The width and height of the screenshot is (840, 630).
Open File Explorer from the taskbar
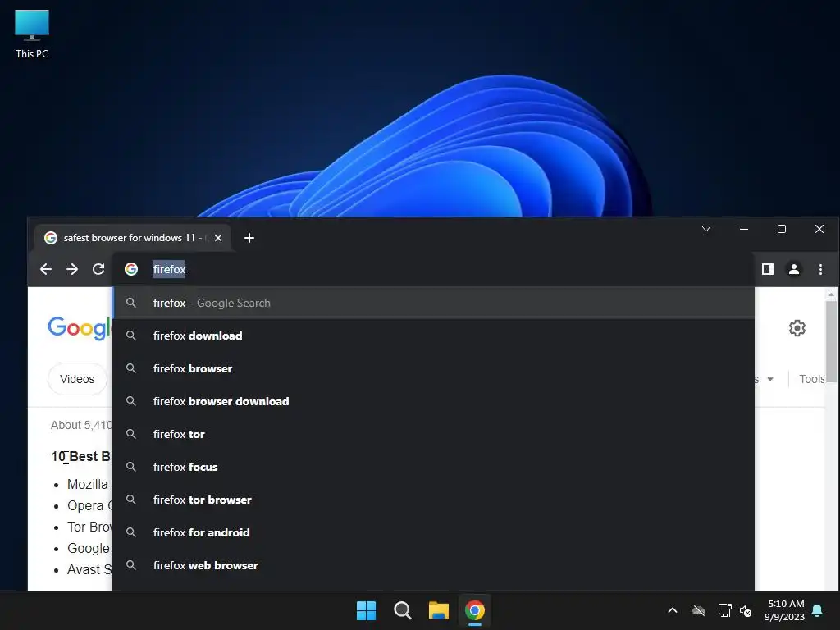point(438,610)
